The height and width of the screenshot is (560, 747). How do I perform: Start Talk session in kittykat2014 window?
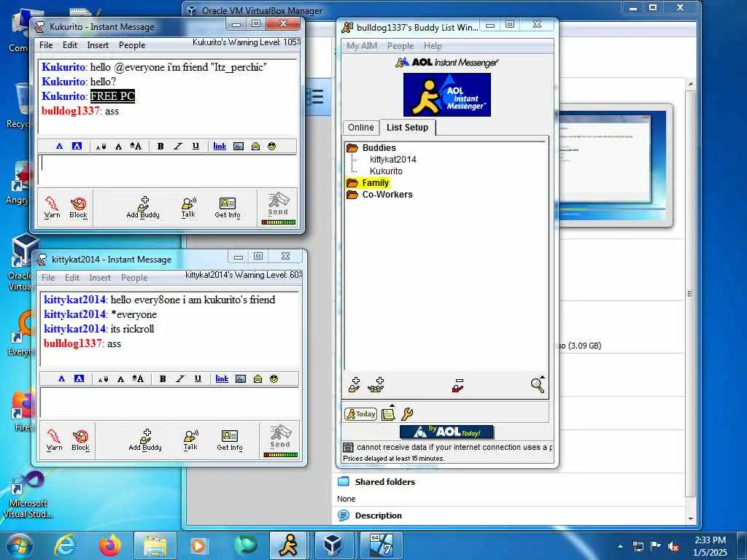pos(190,440)
